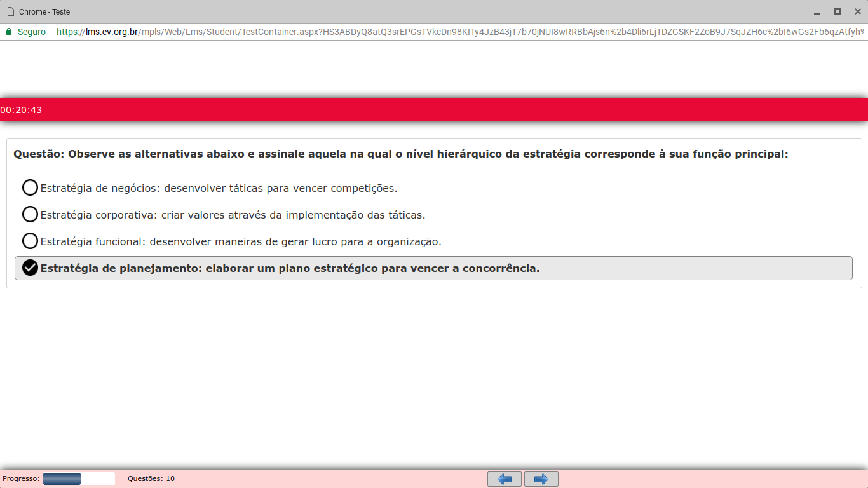Click the blue Progresso progress bar
Image resolution: width=868 pixels, height=488 pixels.
62,478
